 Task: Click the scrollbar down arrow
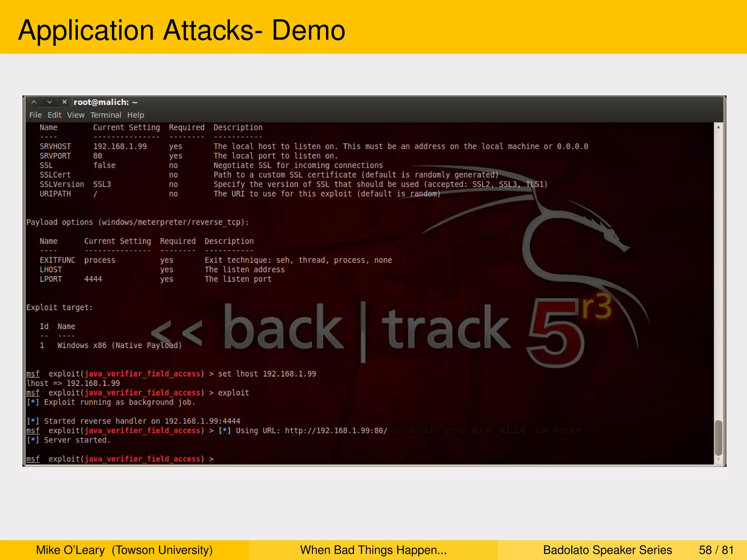coord(718,460)
